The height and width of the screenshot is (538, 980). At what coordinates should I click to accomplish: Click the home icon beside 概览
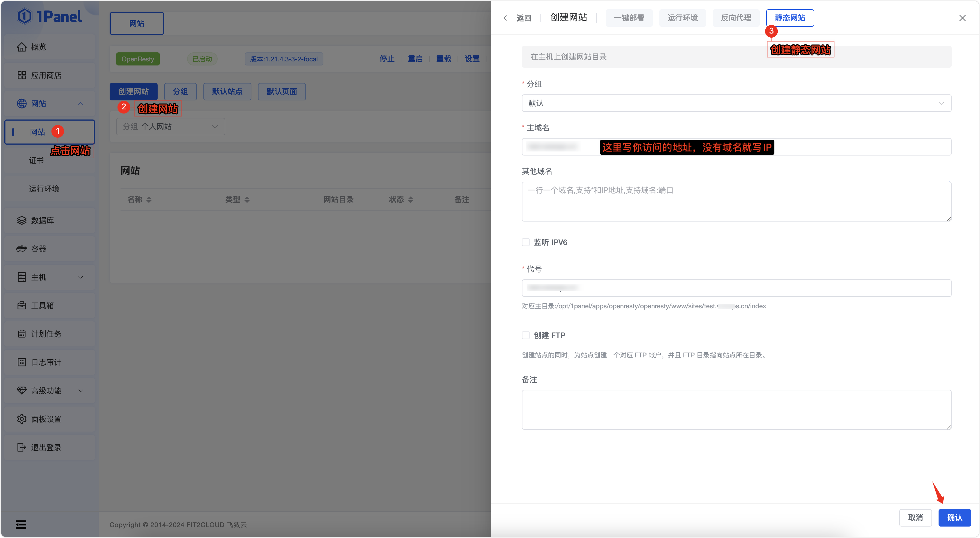[x=22, y=47]
